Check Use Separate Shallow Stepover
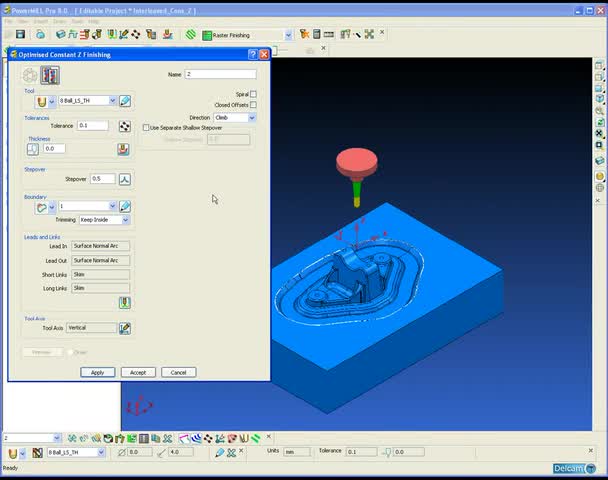Image resolution: width=608 pixels, height=480 pixels. click(x=146, y=128)
